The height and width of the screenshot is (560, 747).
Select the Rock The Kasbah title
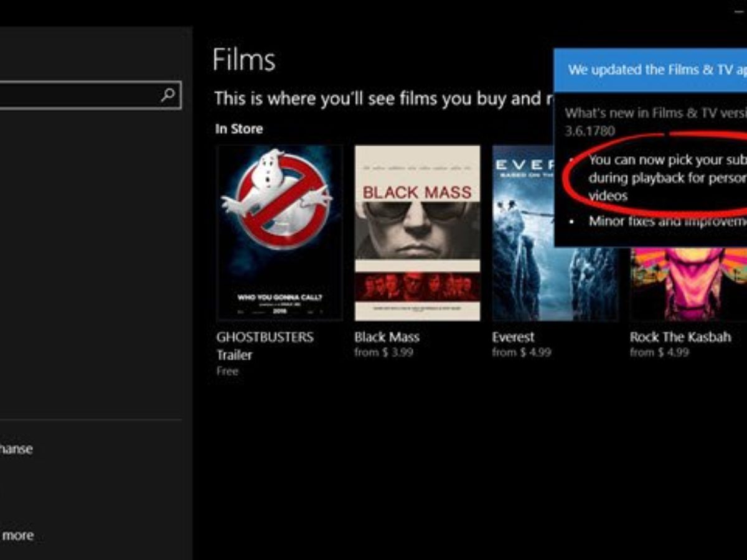click(680, 337)
